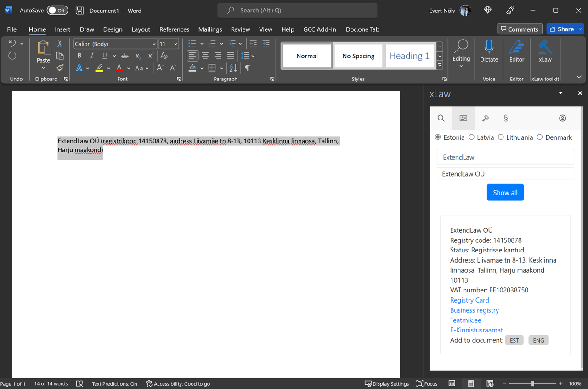Open the Editor pane
This screenshot has width=588, height=389.
point(517,51)
